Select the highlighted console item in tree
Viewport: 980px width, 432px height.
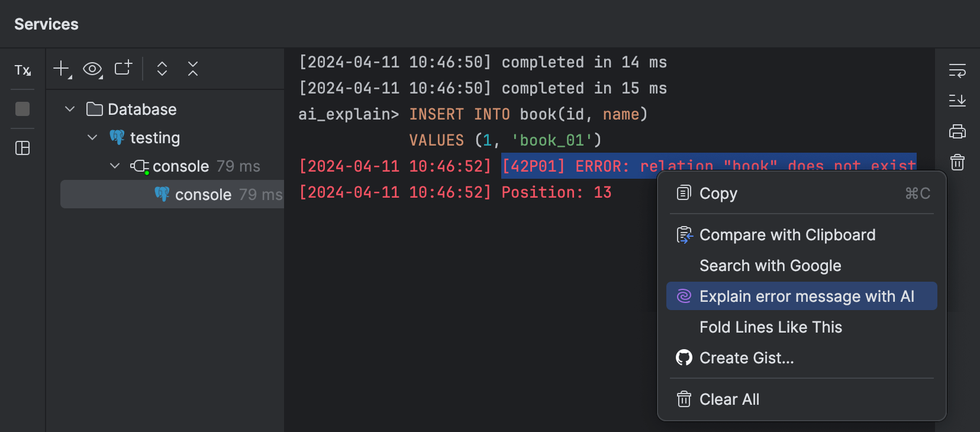203,194
